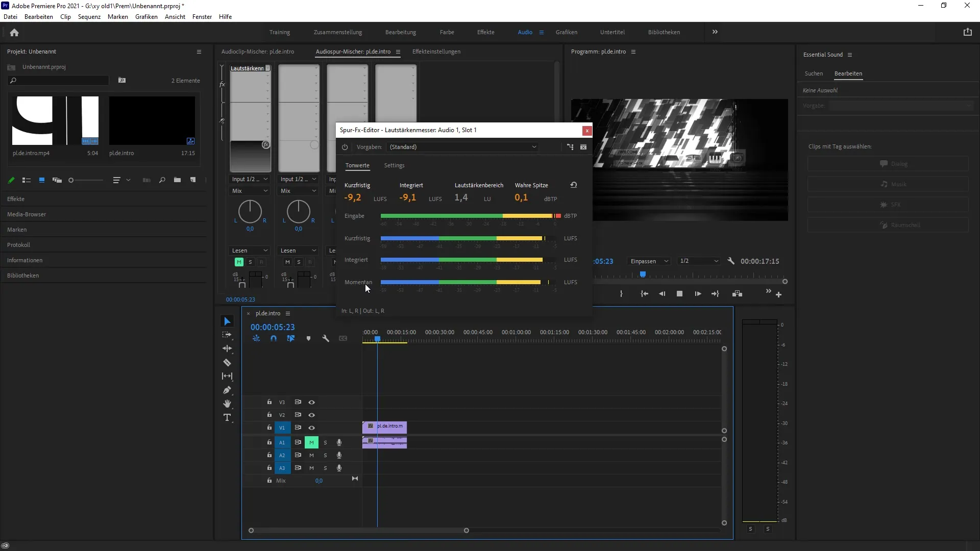Toggle snapping magnet in timeline
980x551 pixels.
point(274,338)
